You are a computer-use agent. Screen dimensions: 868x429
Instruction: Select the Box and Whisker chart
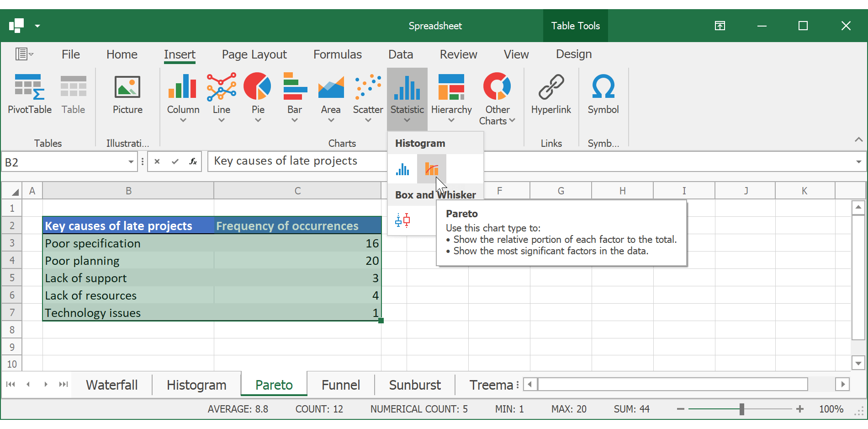(x=402, y=220)
